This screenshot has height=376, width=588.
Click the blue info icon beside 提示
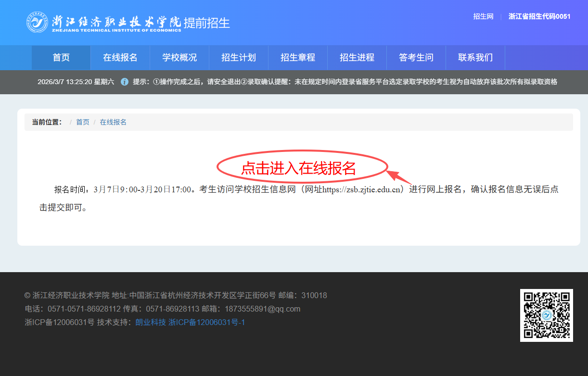click(125, 82)
